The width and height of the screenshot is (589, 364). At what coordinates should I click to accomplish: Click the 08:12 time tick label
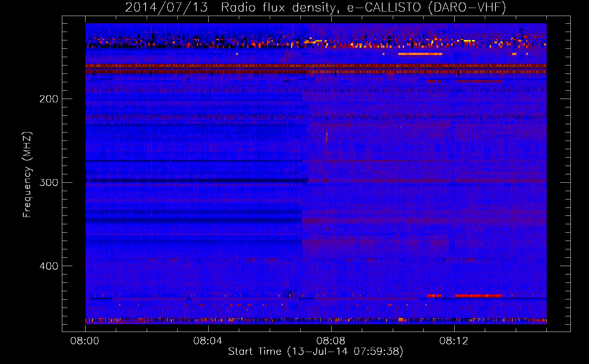coord(454,341)
